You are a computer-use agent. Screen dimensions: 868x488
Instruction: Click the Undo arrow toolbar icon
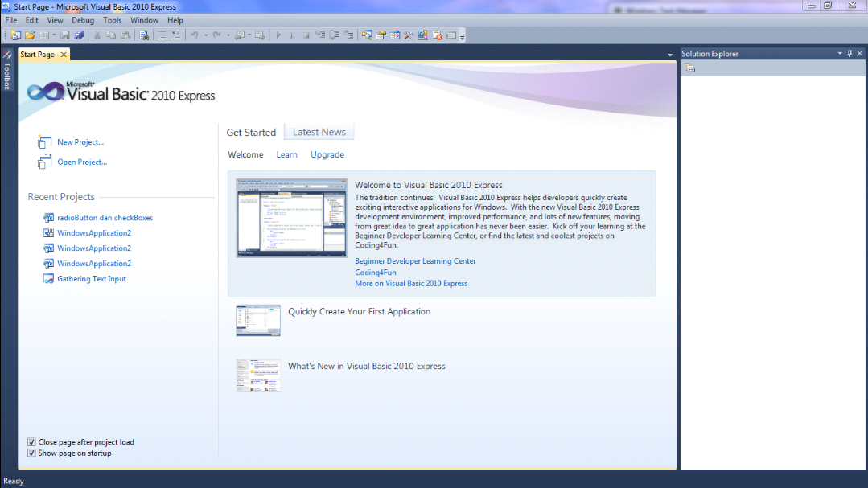click(x=195, y=35)
